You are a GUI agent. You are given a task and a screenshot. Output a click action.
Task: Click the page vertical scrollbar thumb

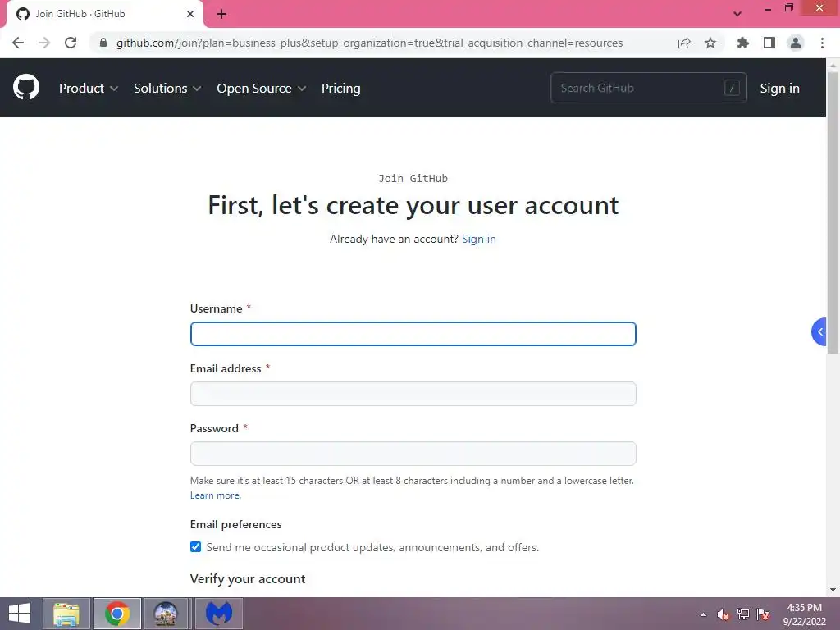pos(833,212)
